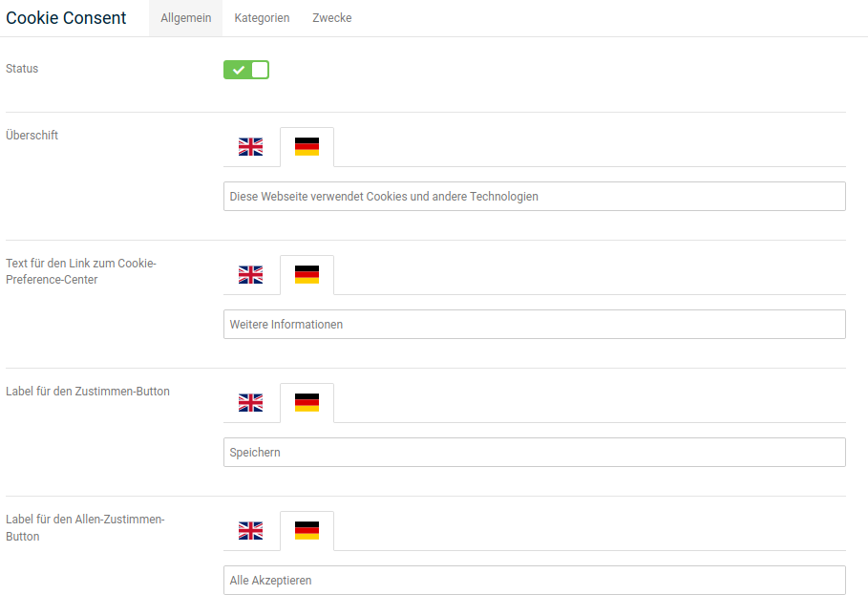Pick English flag for Allen-Zustimmen-Button label

250,531
